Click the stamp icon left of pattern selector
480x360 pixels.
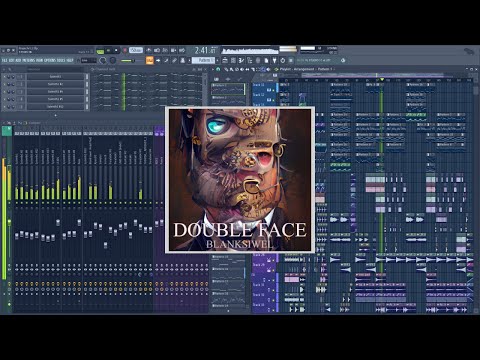coord(183,60)
